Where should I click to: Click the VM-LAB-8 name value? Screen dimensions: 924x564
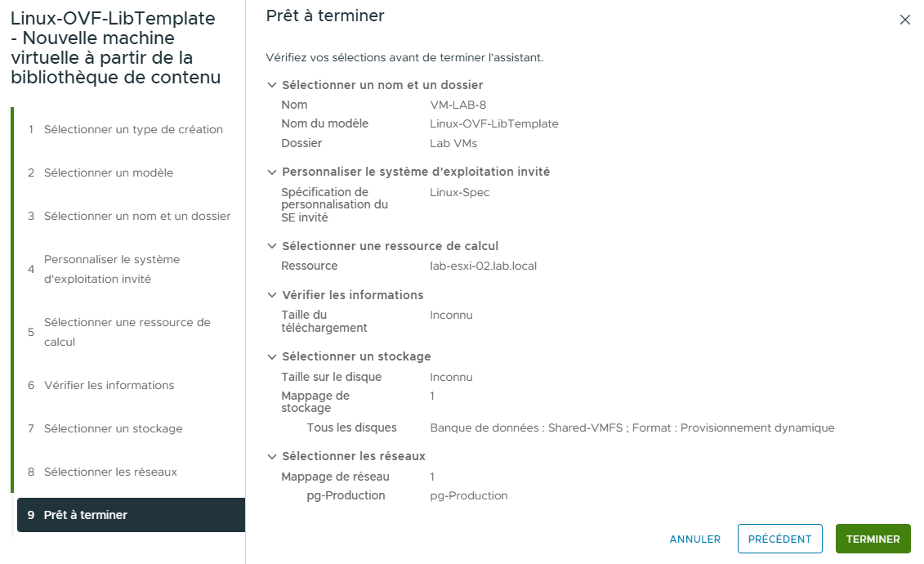click(456, 105)
